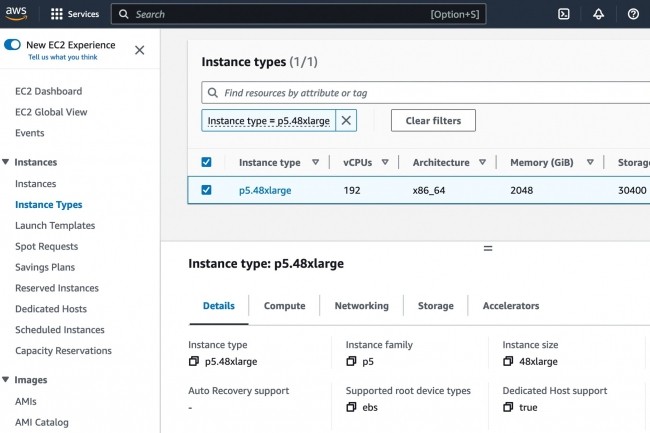Copy the Instance size value 48xlarge
Screen dimensions: 650x433
[x=508, y=361]
